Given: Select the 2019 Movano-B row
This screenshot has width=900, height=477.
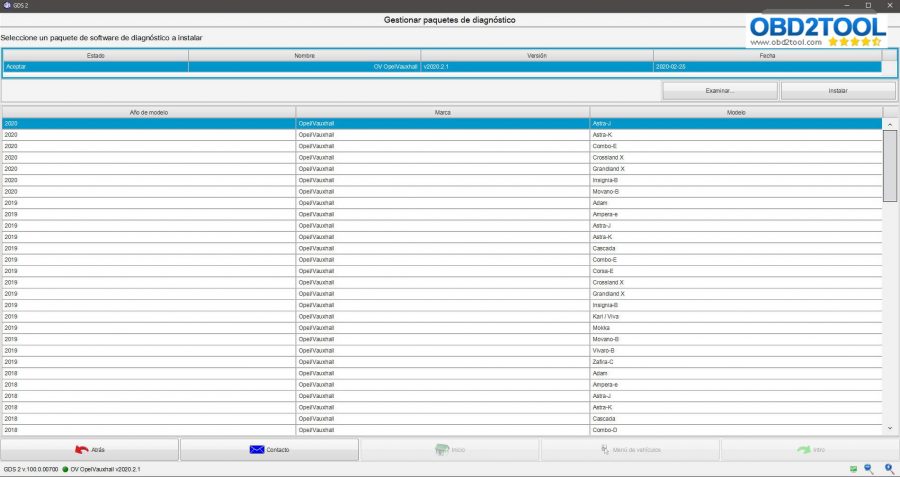Looking at the screenshot, I should (x=442, y=339).
